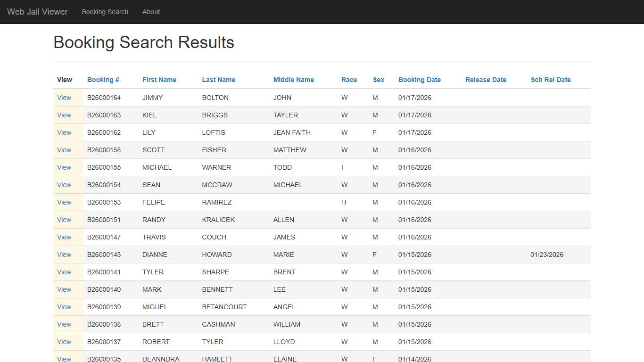Sort results by Booking #

[x=103, y=80]
